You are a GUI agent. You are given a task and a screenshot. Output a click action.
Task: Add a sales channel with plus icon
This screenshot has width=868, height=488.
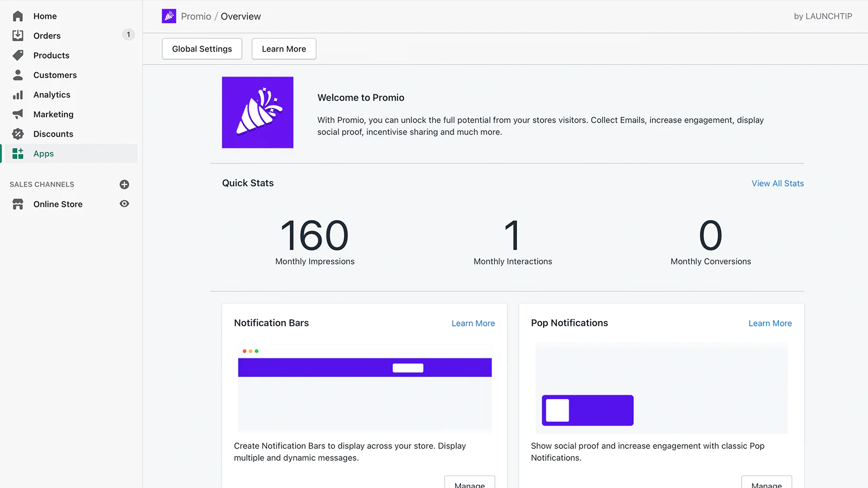pyautogui.click(x=124, y=184)
